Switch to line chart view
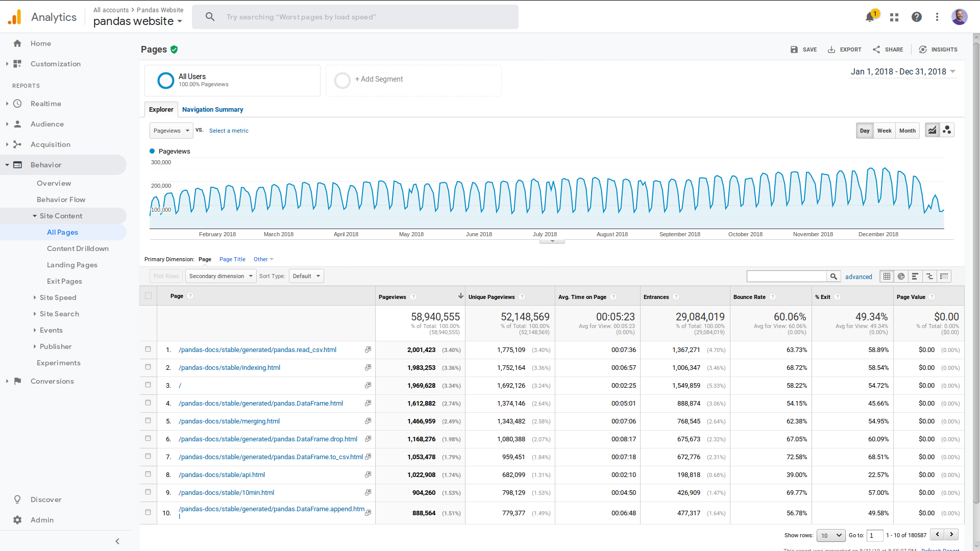This screenshot has height=551, width=980. click(x=932, y=130)
